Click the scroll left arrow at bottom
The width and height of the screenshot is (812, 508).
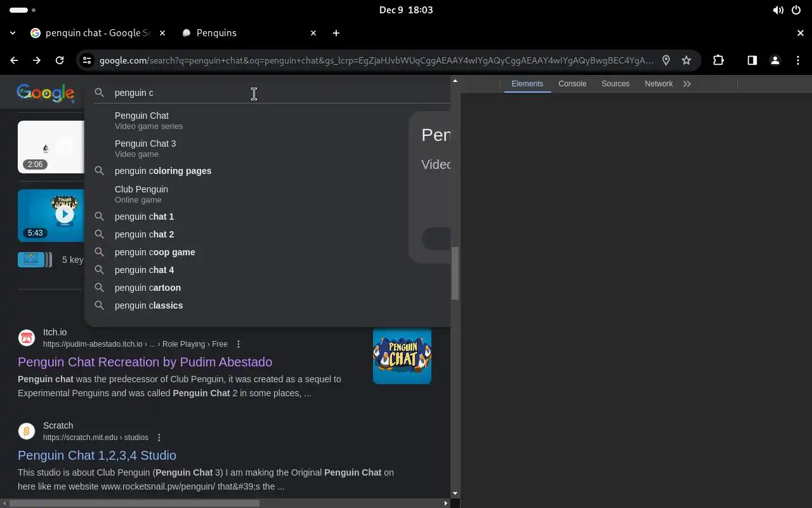click(4, 503)
